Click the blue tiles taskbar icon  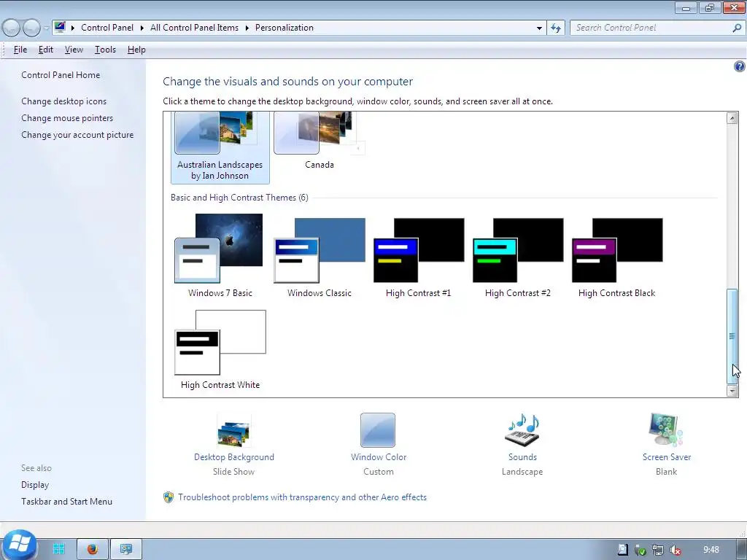[58, 548]
